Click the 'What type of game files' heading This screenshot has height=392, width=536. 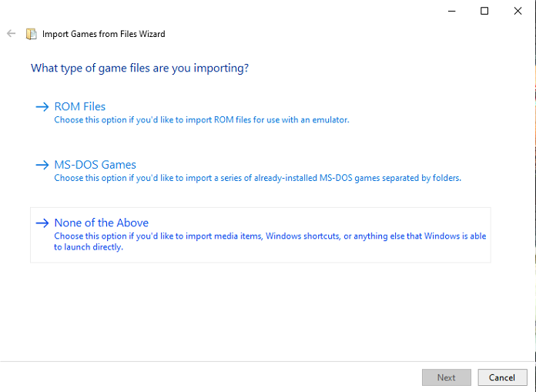139,68
